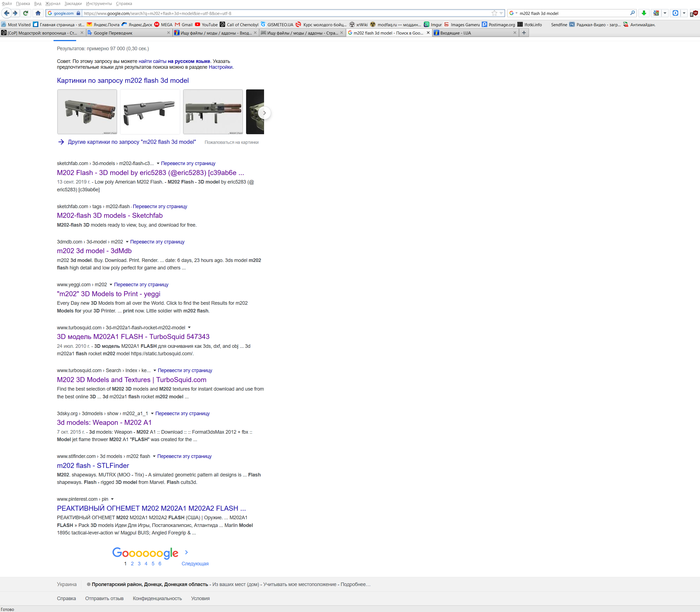Viewport: 700px width, 612px height.
Task: Expand options for 3dmdb.com result
Action: coord(127,242)
